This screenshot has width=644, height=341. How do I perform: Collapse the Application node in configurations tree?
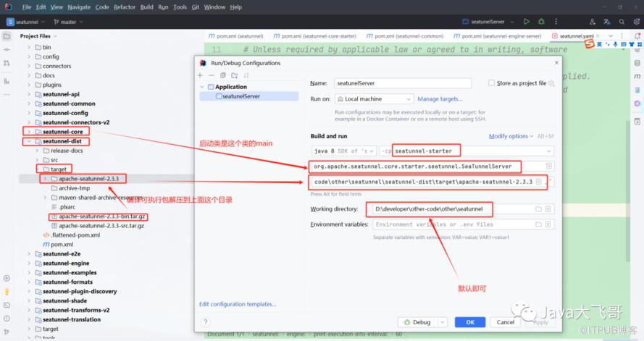coord(201,87)
